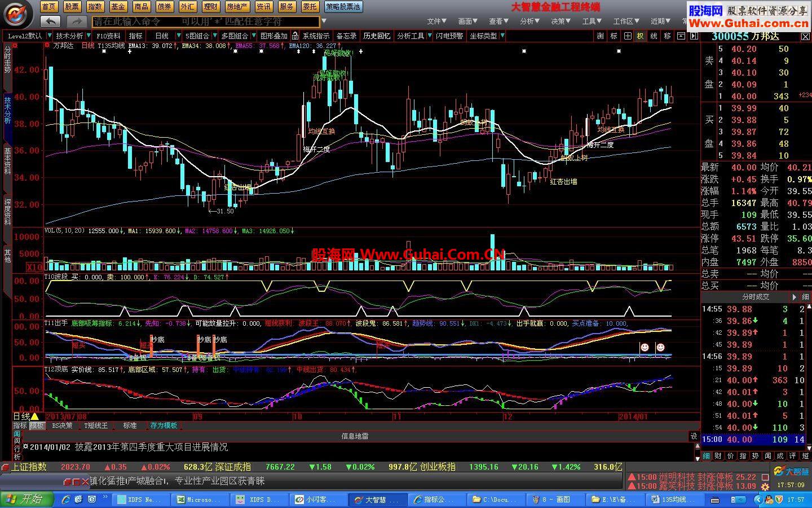The height and width of the screenshot is (508, 812).
Task: Toggle the 模板 template mode button
Action: (37, 426)
